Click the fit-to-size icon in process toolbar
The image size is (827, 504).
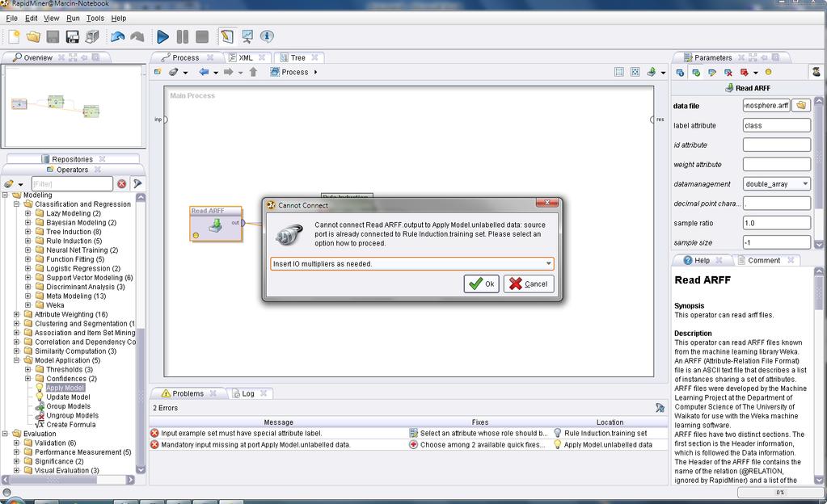pos(635,72)
